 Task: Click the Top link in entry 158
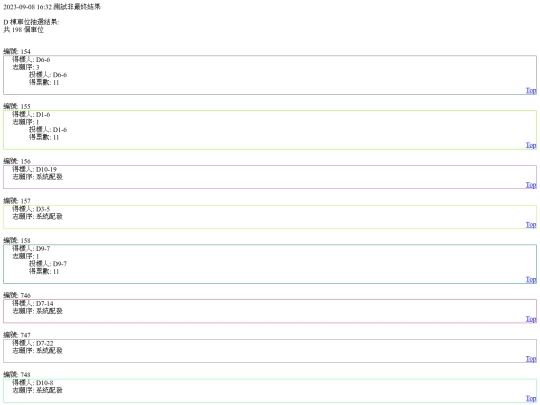click(x=531, y=279)
